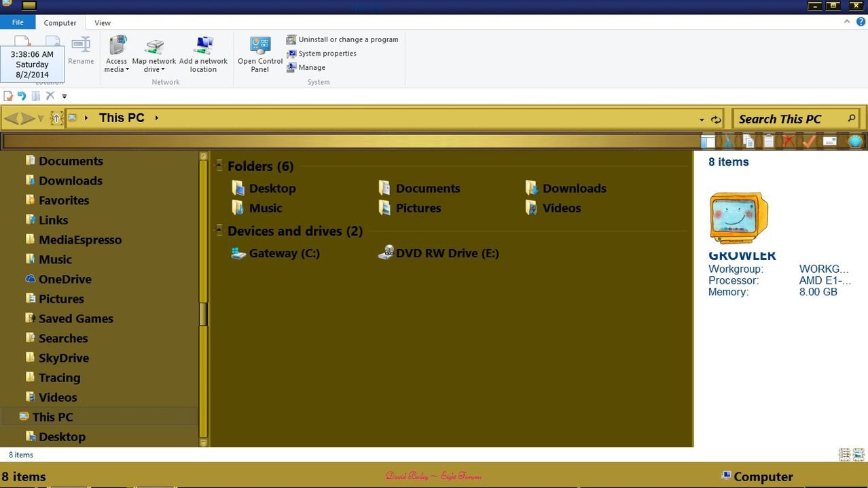868x488 pixels.
Task: Click the Search This PC field
Action: [x=788, y=118]
